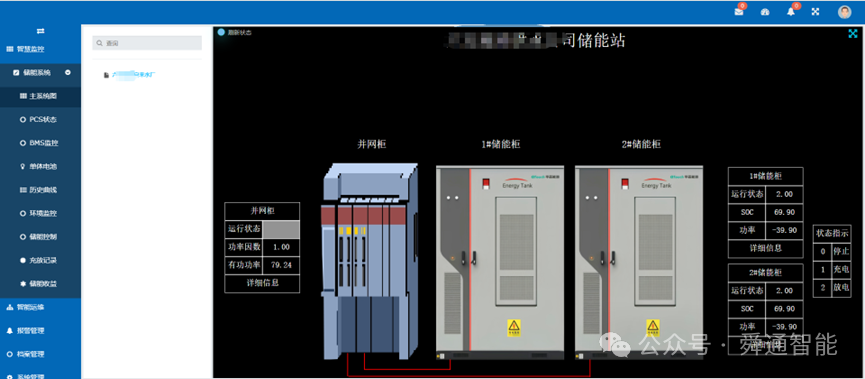
Task: Collapse the 储能系统 submenu arrow
Action: click(x=68, y=72)
